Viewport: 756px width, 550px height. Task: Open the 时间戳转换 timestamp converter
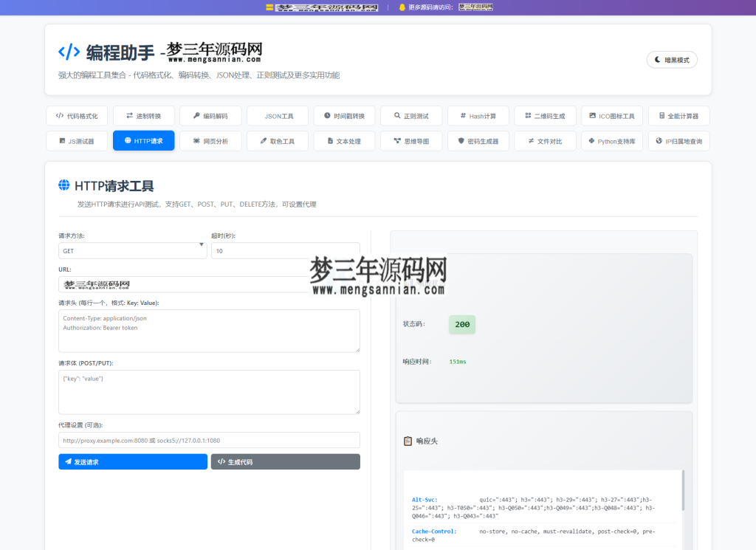pos(343,115)
